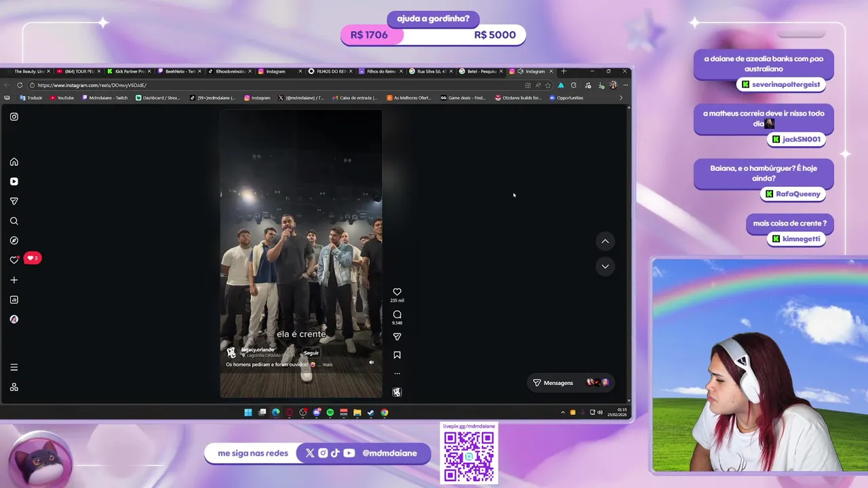Viewport: 868px width, 488px height.
Task: Switch to 'BeehNeto - Twitch' tab
Action: (x=179, y=71)
